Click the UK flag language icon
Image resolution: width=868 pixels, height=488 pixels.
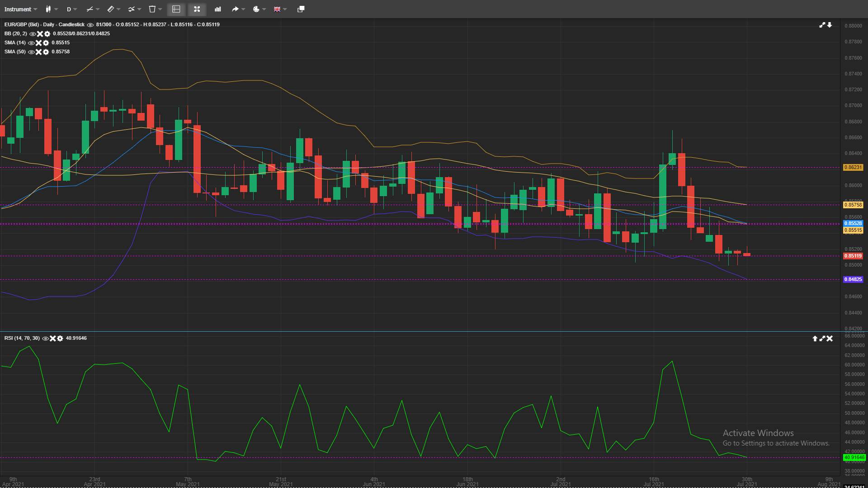[x=277, y=9]
